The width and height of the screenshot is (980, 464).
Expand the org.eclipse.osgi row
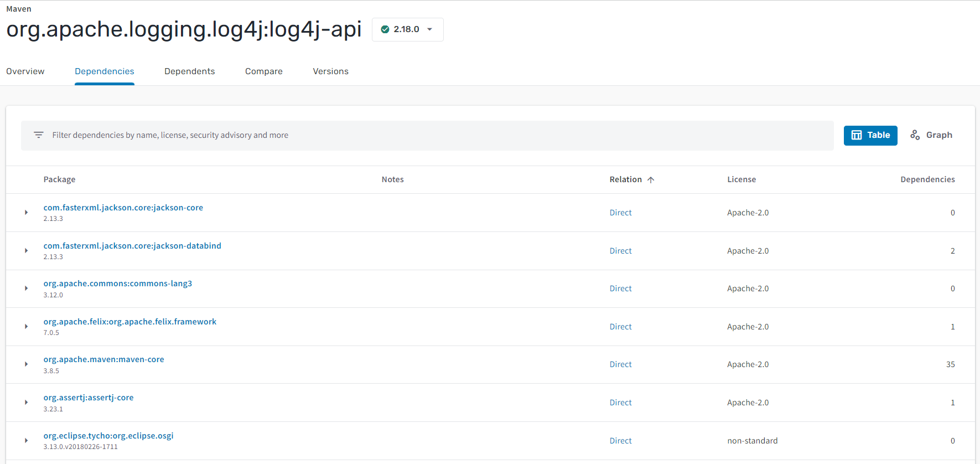click(26, 441)
